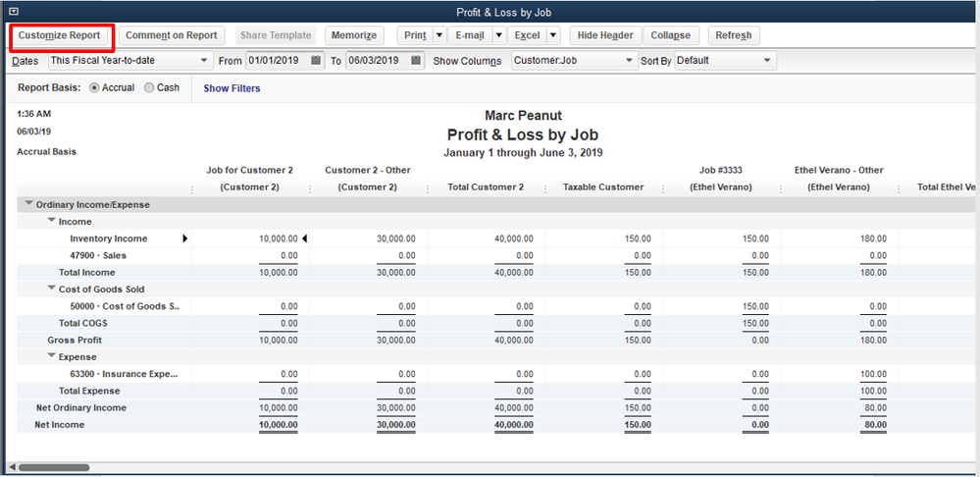This screenshot has width=980, height=477.
Task: Click the Show Filters link
Action: point(232,88)
